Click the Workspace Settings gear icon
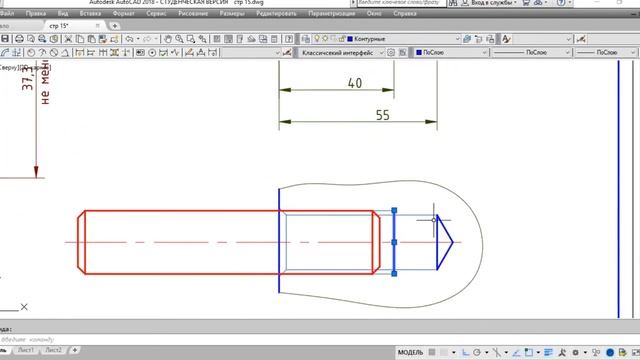Image resolution: width=640 pixels, height=360 pixels. pyautogui.click(x=391, y=52)
